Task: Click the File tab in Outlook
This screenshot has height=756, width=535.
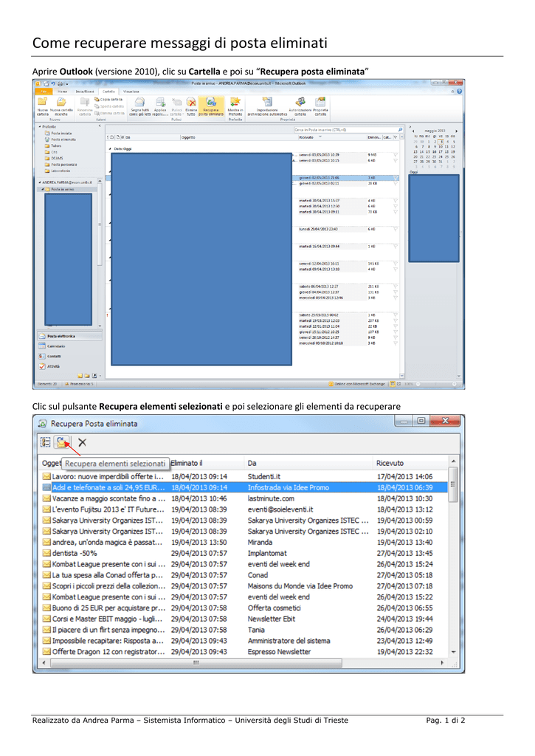Action: pyautogui.click(x=44, y=91)
